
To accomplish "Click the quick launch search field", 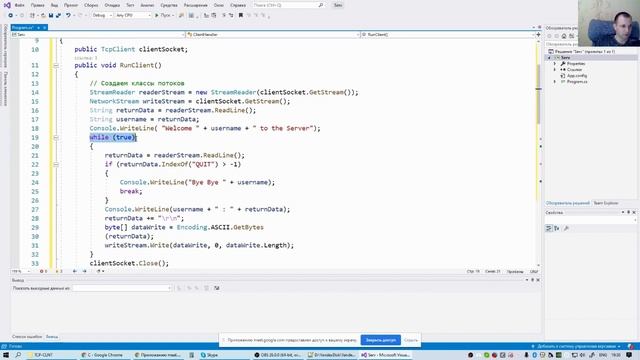I will 288,5.
